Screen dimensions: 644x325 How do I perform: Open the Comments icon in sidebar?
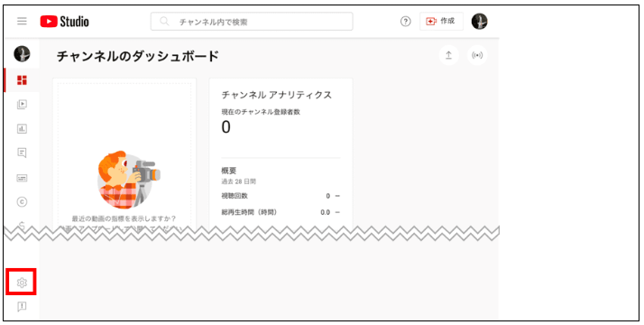22,153
